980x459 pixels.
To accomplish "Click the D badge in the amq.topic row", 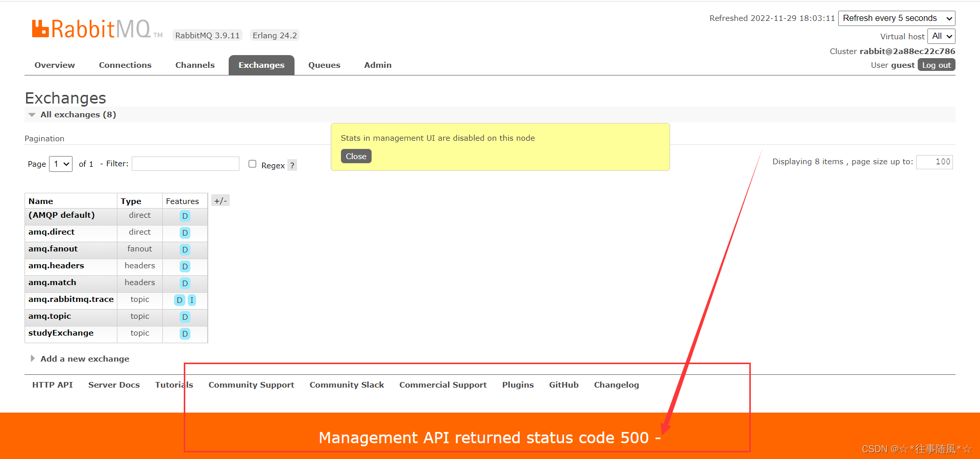I will (185, 317).
